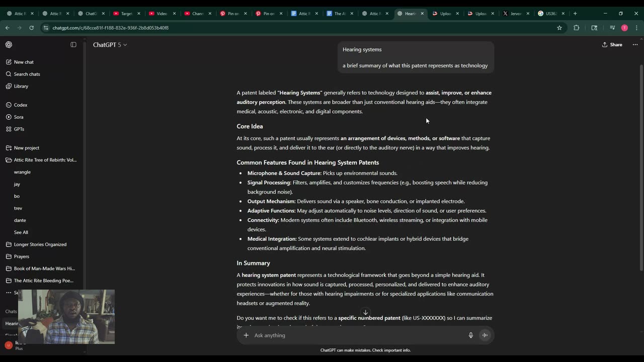
Task: Close the active Hearin tab
Action: (422, 14)
